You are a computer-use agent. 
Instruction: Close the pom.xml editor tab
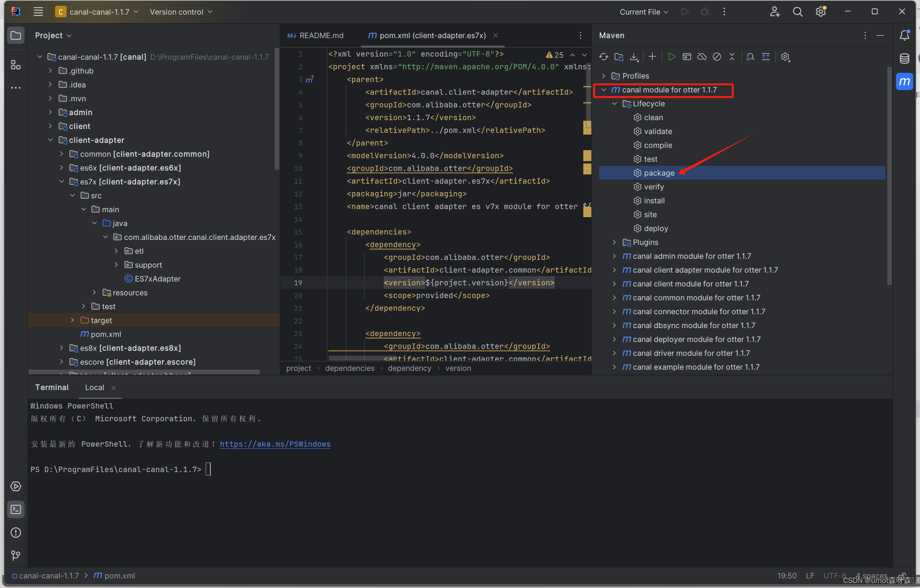pos(495,35)
